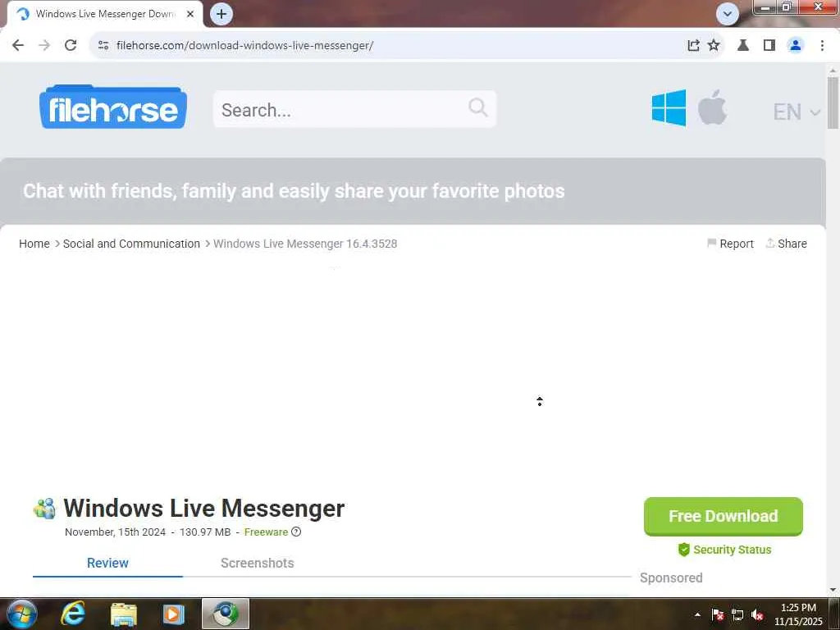Click the Chrome taskbar button

(226, 614)
